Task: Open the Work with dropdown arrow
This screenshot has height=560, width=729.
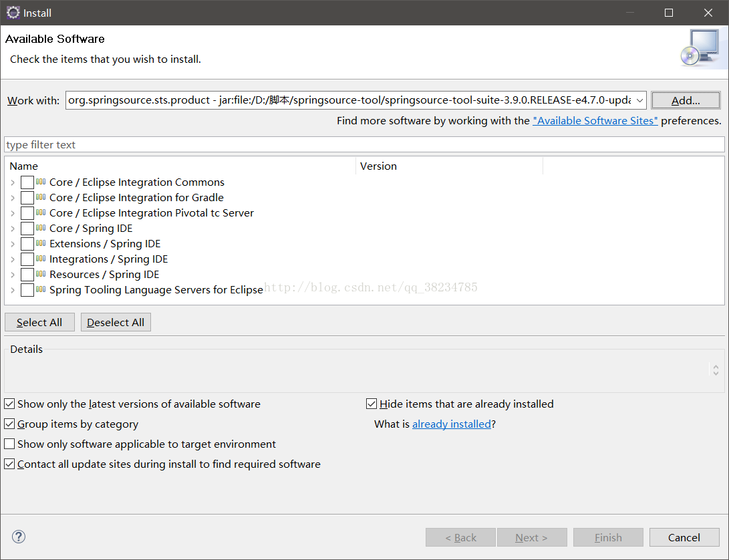Action: click(639, 100)
